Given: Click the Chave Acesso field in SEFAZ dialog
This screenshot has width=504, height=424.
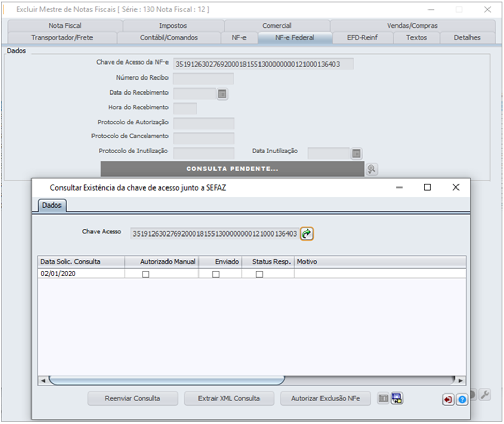Looking at the screenshot, I should 215,233.
